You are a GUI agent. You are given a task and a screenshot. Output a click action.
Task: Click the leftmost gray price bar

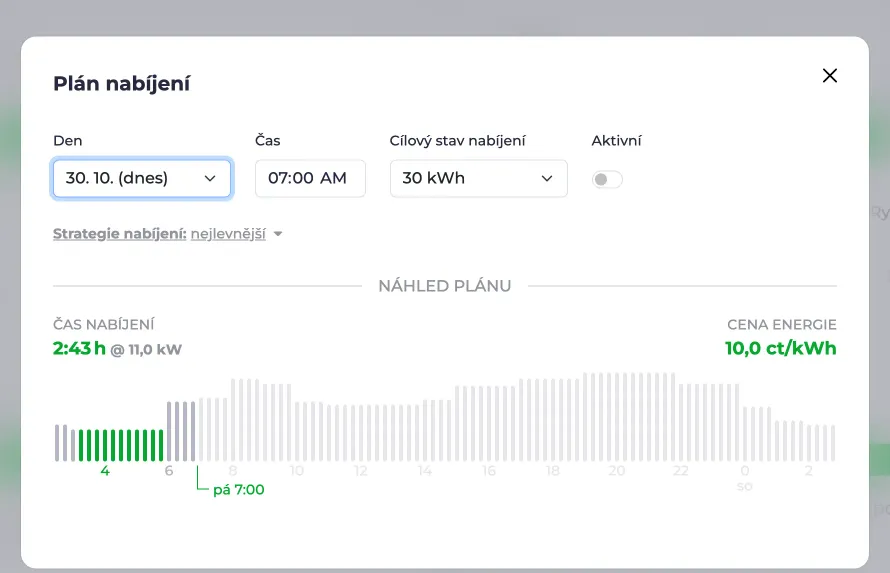pyautogui.click(x=57, y=443)
